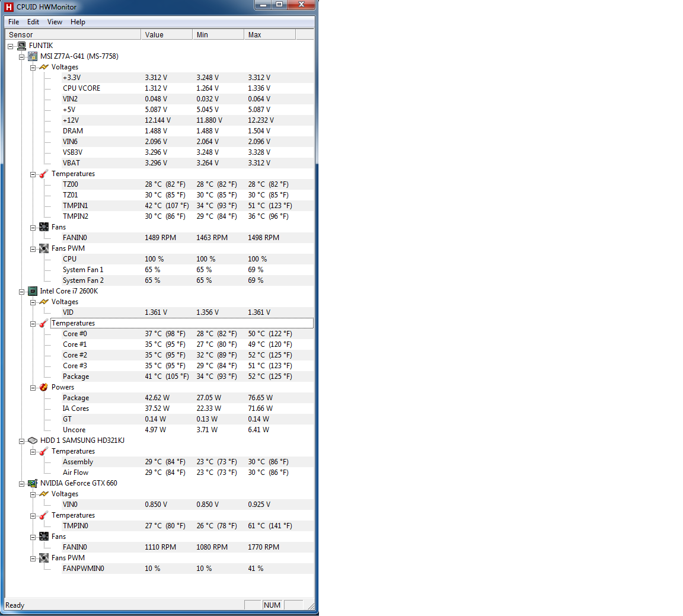Collapse the motherboard Temperatures group

pos(33,174)
